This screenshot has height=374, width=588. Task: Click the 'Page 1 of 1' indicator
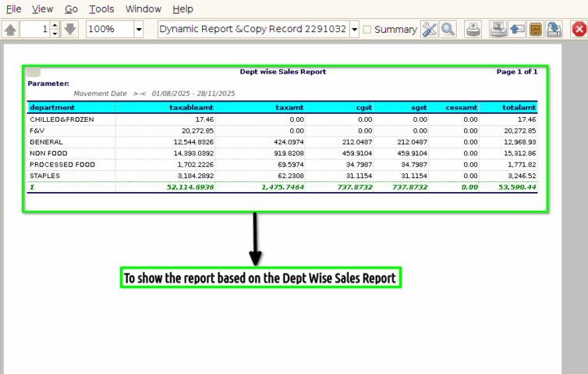coord(517,71)
